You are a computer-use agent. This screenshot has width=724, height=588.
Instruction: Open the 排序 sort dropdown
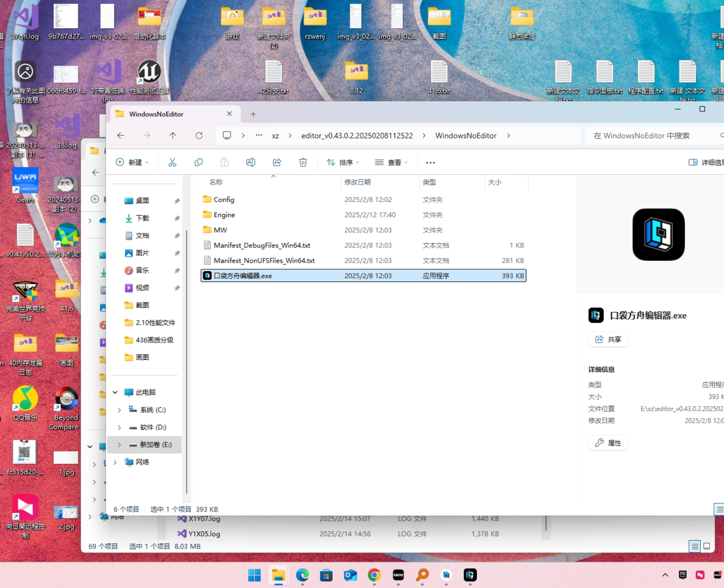coord(343,162)
